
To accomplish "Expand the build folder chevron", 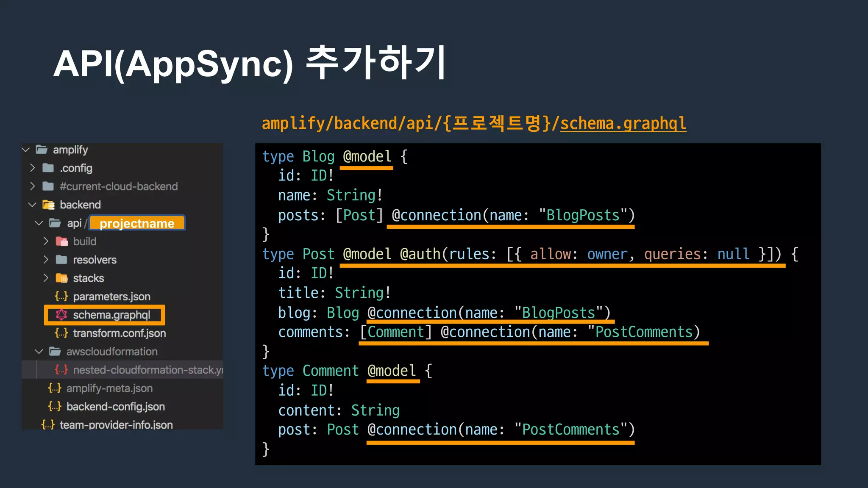I will coord(46,241).
